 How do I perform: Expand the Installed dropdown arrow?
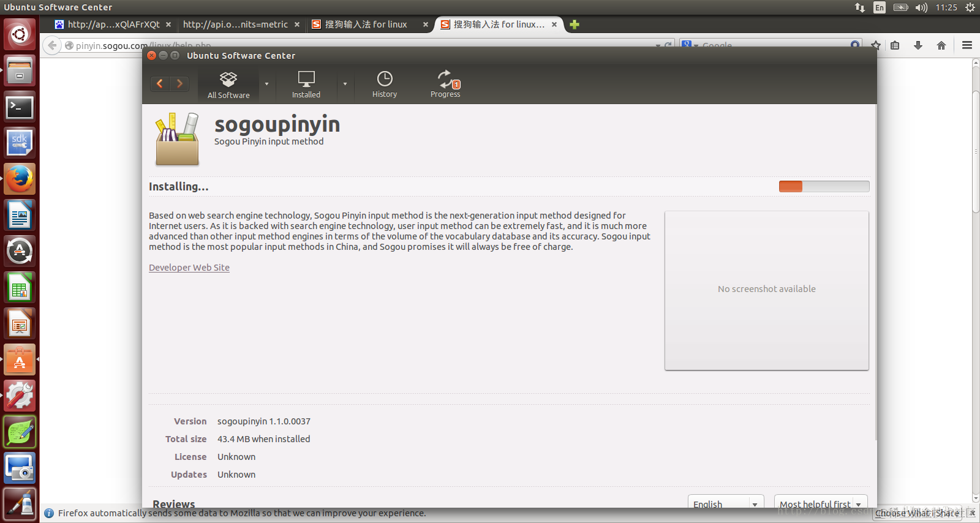[345, 84]
